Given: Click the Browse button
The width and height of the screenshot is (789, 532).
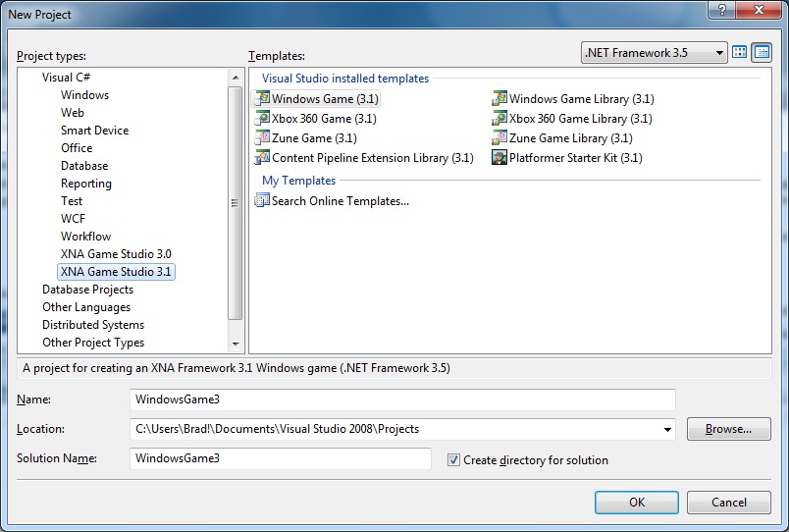Looking at the screenshot, I should point(728,429).
